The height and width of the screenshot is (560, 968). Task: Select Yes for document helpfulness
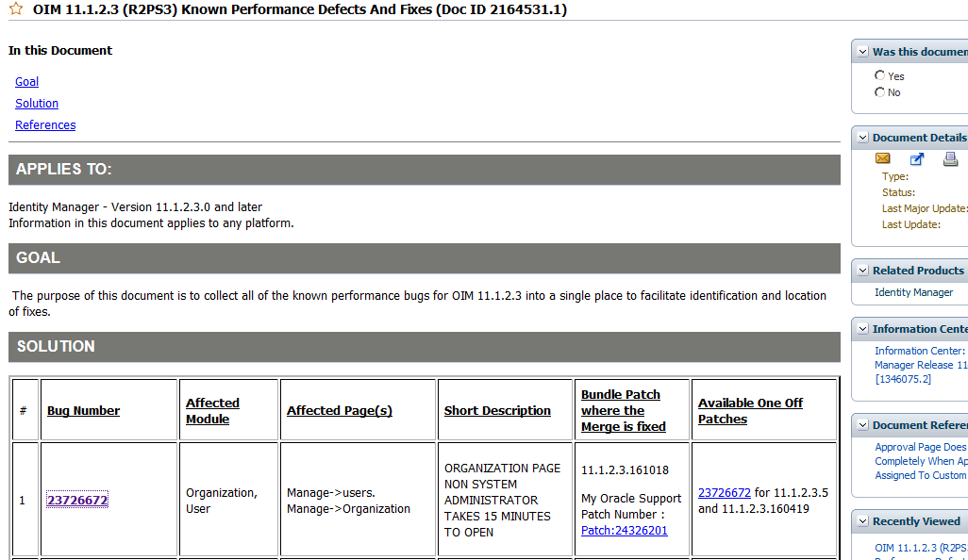(879, 75)
